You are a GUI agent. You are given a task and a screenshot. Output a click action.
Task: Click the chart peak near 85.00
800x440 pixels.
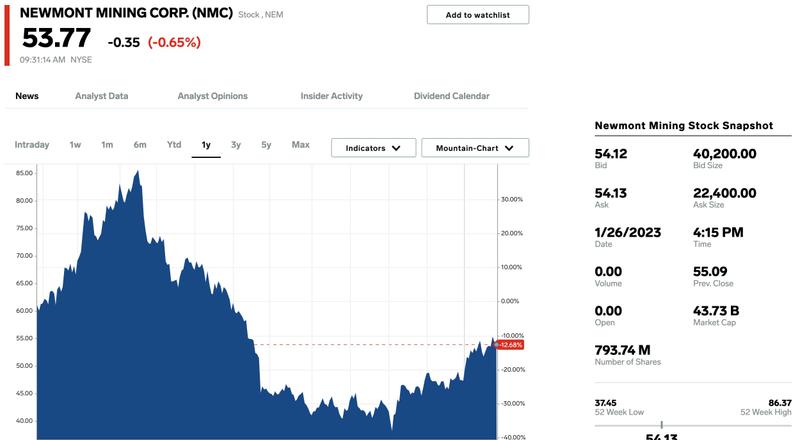pyautogui.click(x=137, y=173)
